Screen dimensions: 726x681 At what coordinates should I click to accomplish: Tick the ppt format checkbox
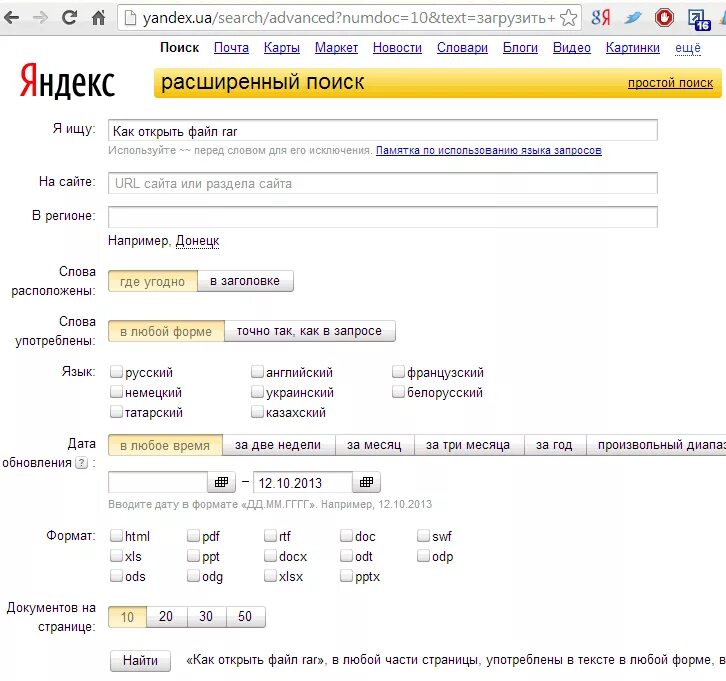click(x=193, y=556)
